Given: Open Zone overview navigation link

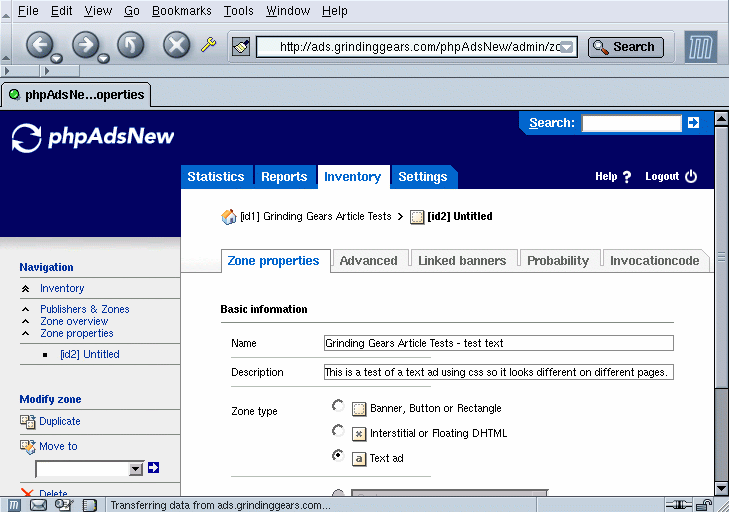Looking at the screenshot, I should (x=74, y=321).
